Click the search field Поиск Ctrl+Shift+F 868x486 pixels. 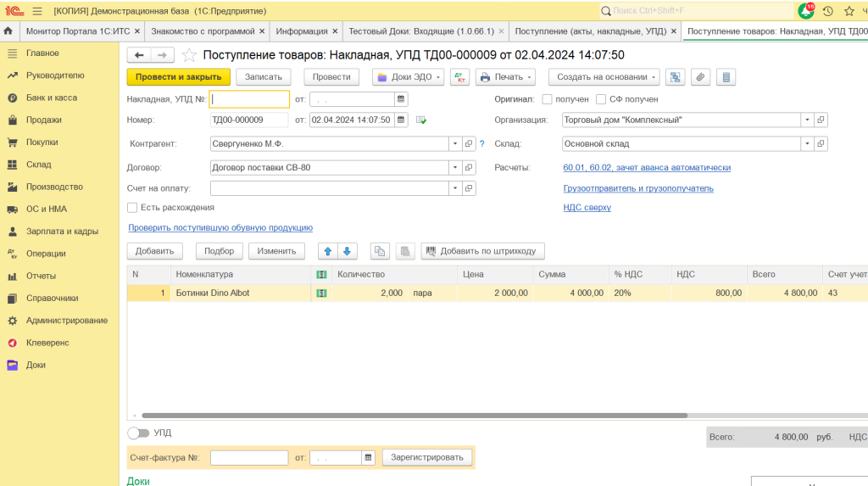point(698,11)
